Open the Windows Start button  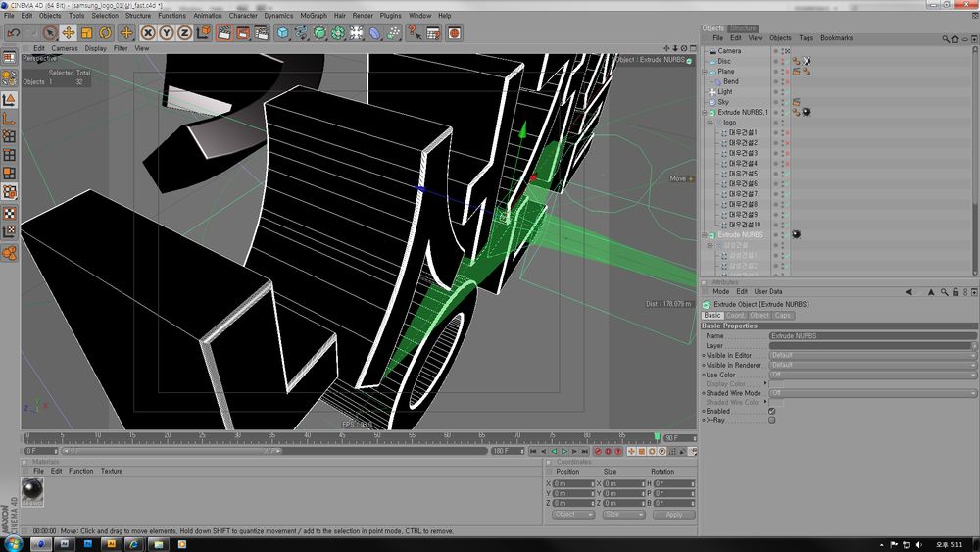pos(13,544)
